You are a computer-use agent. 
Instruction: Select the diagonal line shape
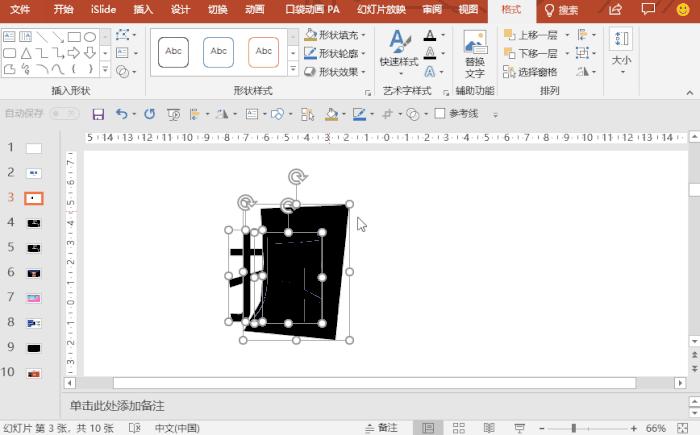click(42, 37)
